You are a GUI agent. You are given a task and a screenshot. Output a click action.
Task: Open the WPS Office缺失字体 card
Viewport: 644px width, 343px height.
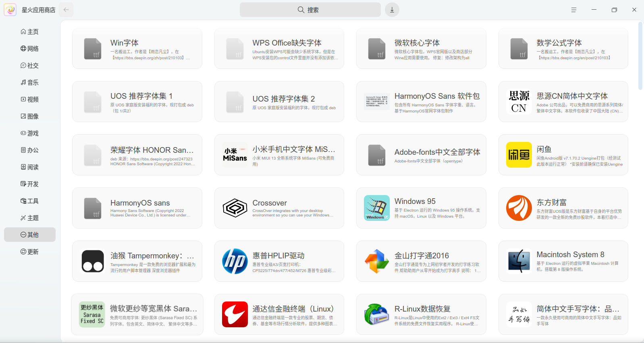(279, 48)
